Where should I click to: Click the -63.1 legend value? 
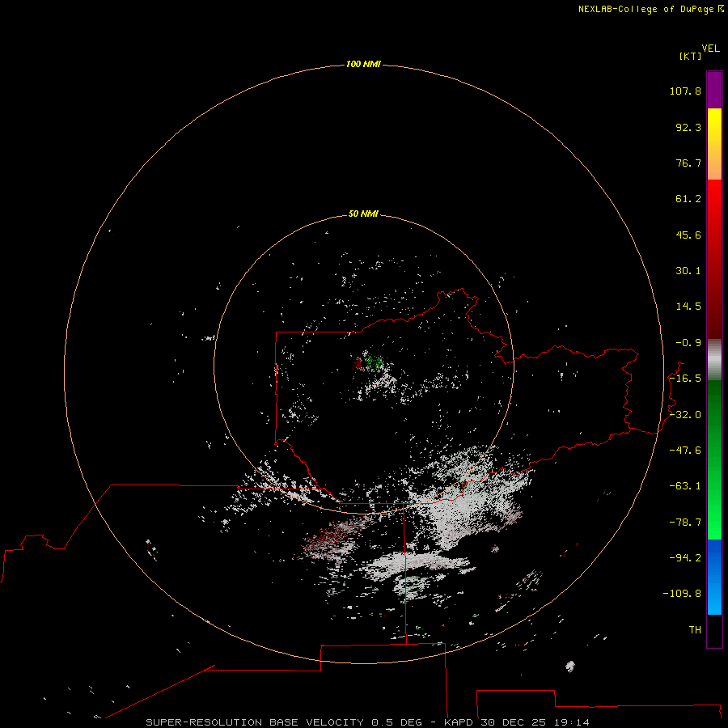click(685, 486)
